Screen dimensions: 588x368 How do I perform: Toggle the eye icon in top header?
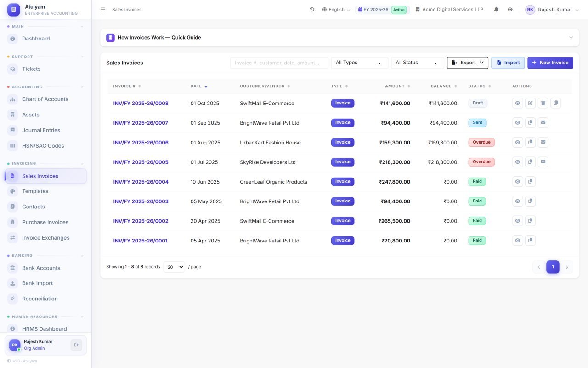[510, 10]
